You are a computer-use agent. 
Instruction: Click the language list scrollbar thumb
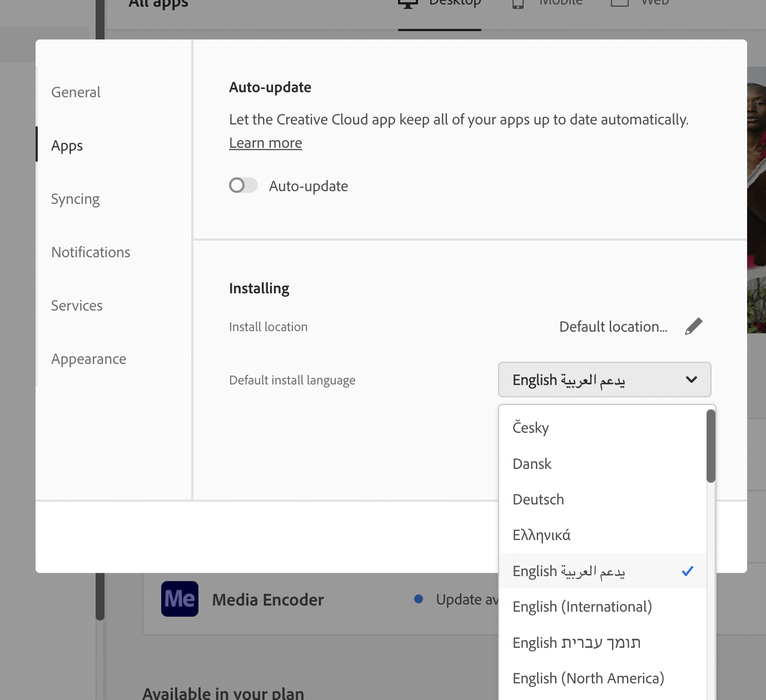pyautogui.click(x=711, y=446)
